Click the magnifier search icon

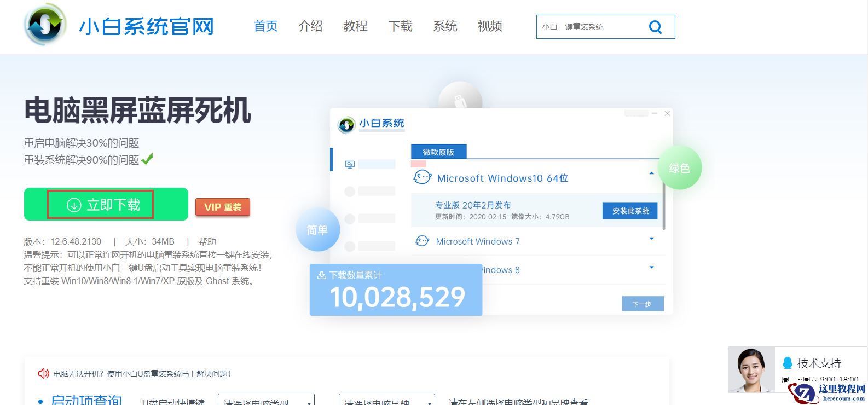click(655, 27)
